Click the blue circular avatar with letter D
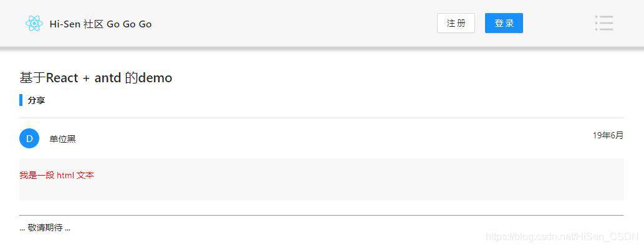Image resolution: width=644 pixels, height=248 pixels. (x=29, y=138)
